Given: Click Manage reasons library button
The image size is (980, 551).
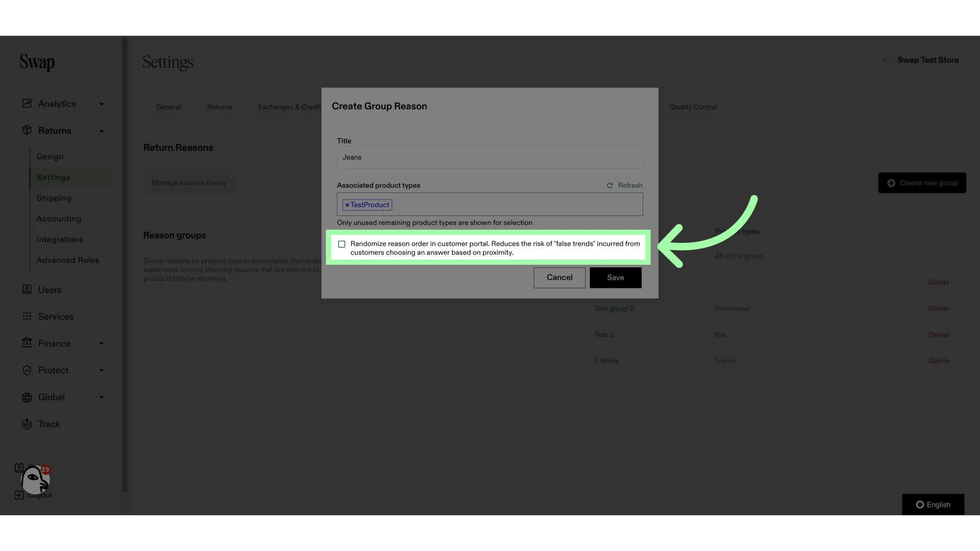Looking at the screenshot, I should tap(189, 183).
